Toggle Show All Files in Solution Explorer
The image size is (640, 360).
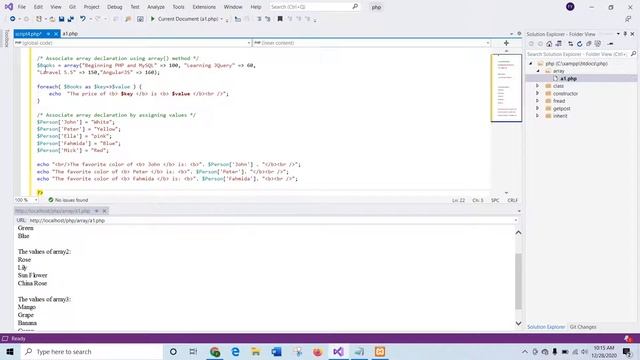point(598,44)
